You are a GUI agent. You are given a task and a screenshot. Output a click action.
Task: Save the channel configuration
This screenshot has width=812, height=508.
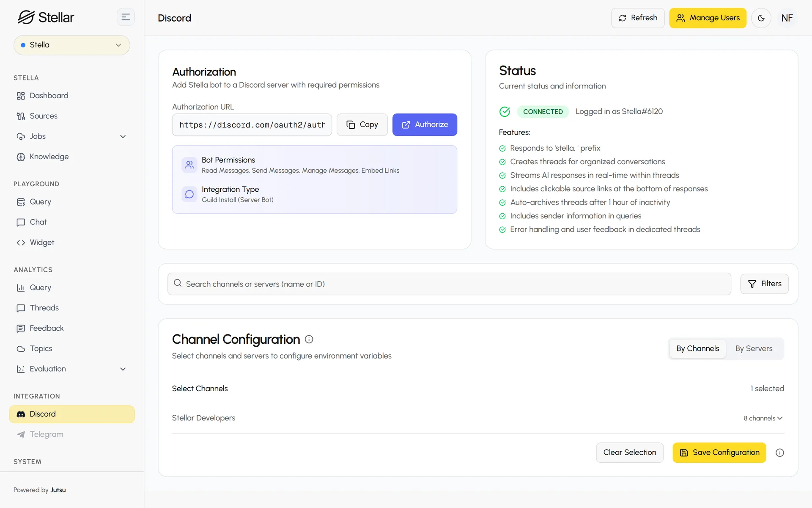719,453
